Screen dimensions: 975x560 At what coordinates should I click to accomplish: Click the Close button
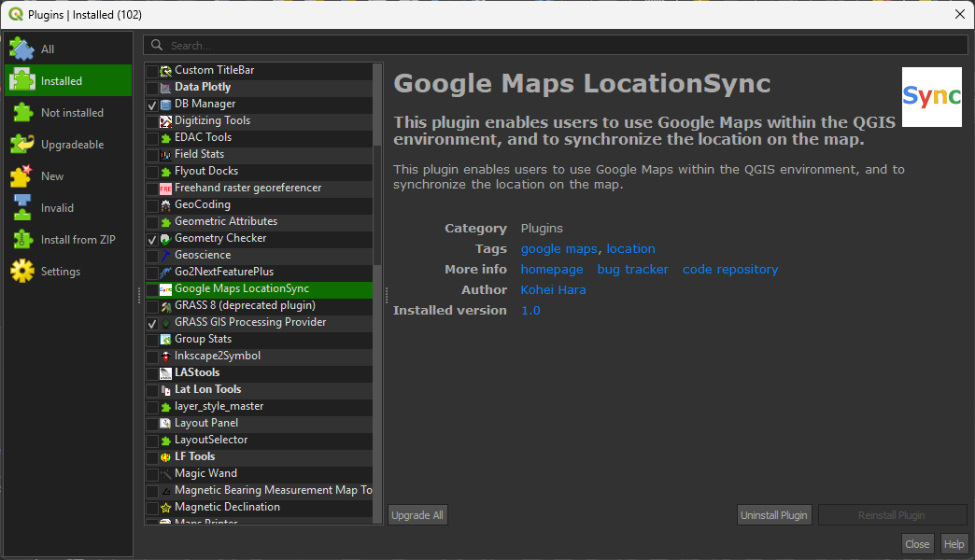(917, 544)
